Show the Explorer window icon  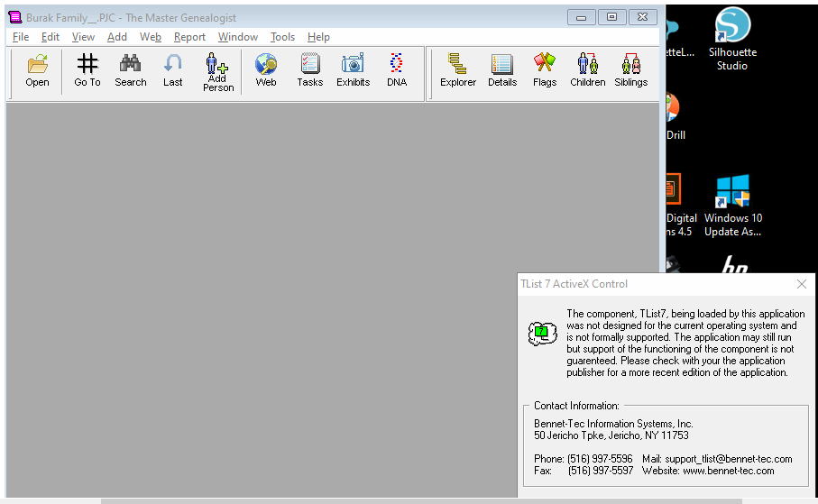[x=458, y=71]
